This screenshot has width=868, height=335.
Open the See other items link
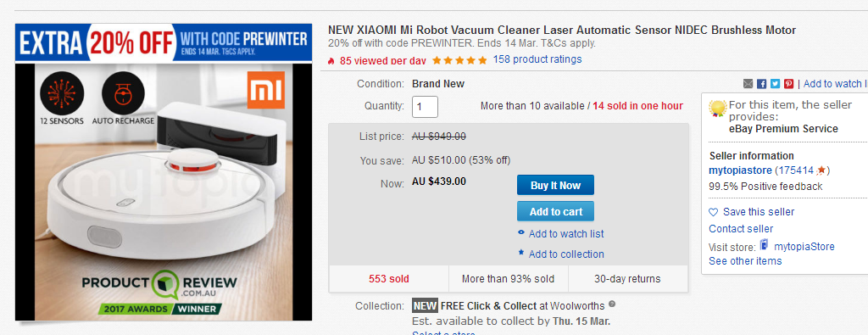pos(745,261)
